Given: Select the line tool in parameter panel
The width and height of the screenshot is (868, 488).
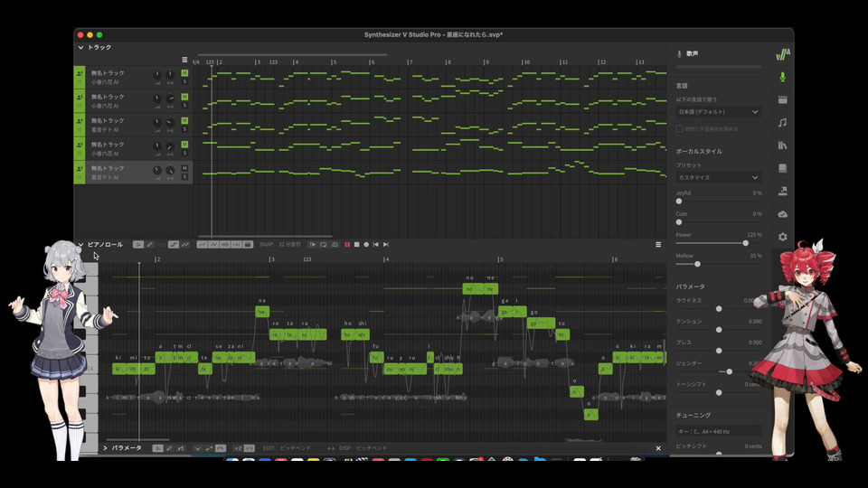Looking at the screenshot, I should pyautogui.click(x=181, y=448).
